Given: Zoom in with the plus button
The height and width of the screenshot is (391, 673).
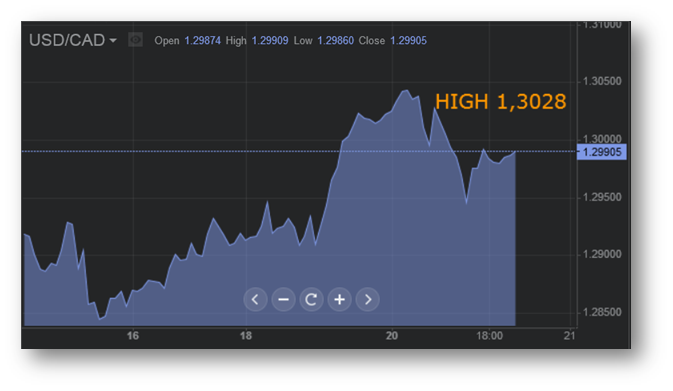Looking at the screenshot, I should coord(340,299).
